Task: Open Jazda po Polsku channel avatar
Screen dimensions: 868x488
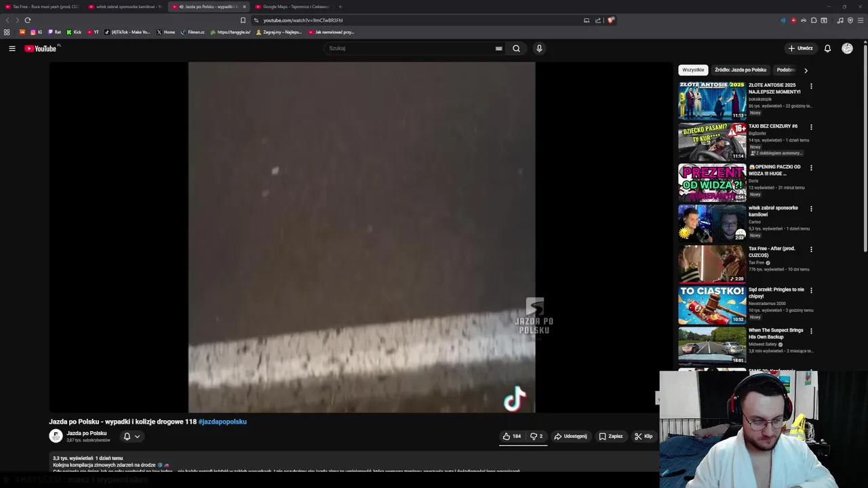Action: click(x=56, y=436)
